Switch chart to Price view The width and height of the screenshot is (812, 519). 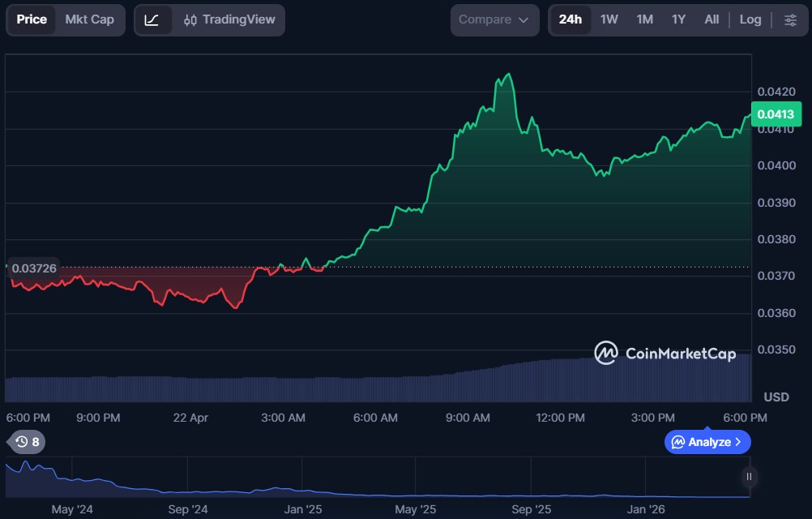coord(32,19)
